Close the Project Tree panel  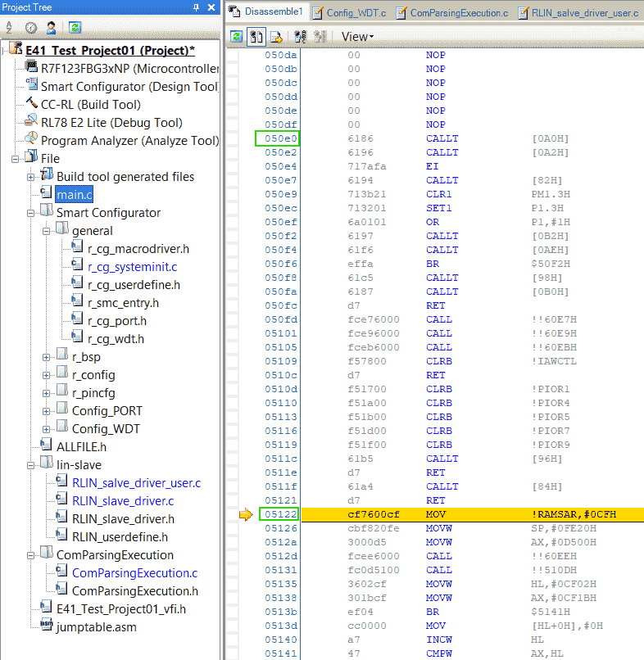click(x=211, y=7)
